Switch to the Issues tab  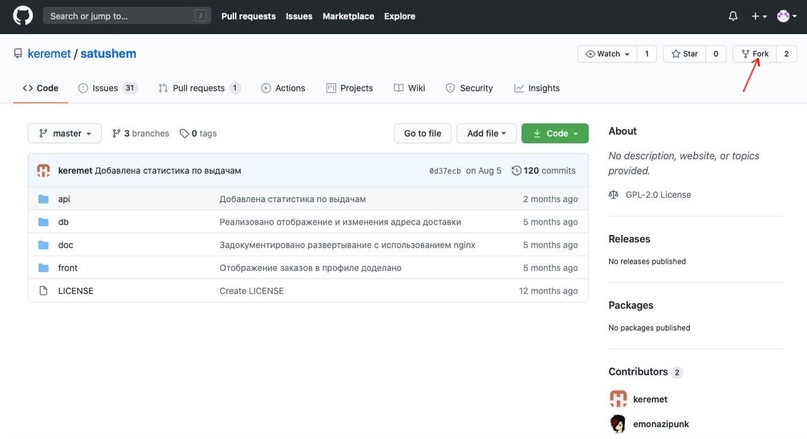(x=108, y=89)
